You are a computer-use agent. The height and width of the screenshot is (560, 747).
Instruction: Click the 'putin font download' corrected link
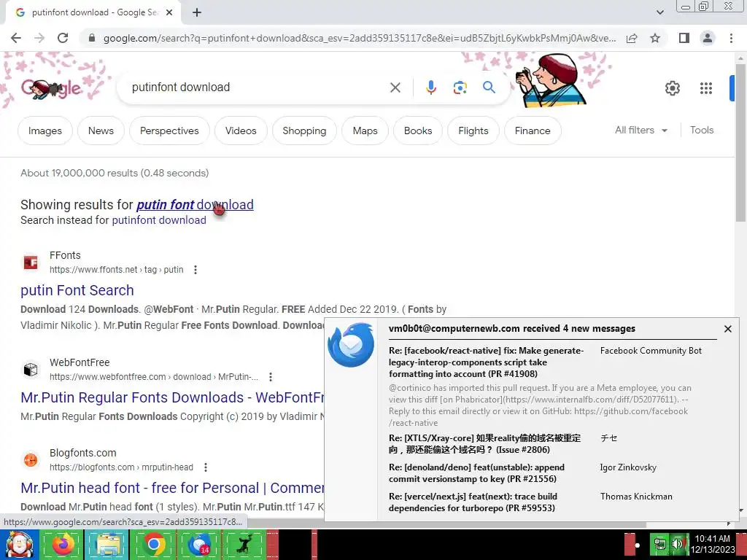pyautogui.click(x=195, y=205)
